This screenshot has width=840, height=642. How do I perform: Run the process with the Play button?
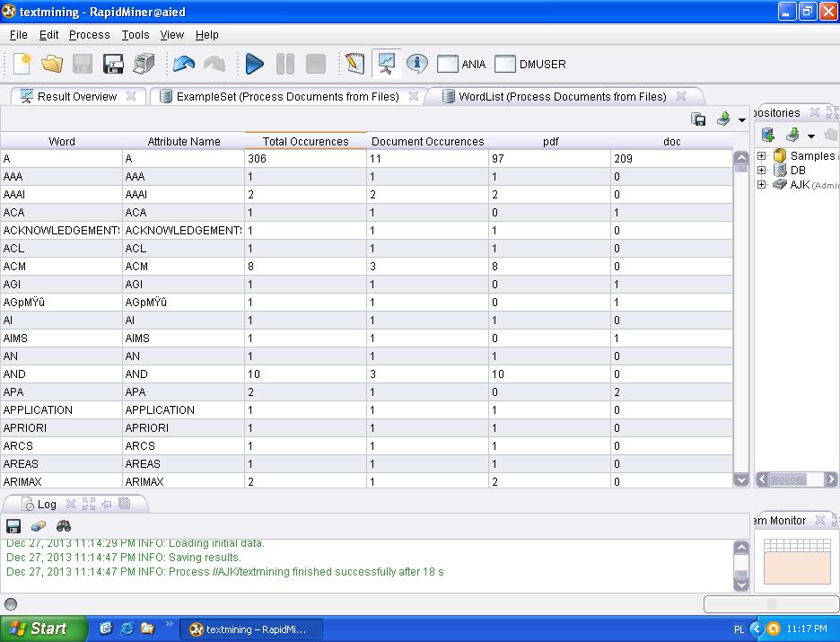pyautogui.click(x=255, y=64)
